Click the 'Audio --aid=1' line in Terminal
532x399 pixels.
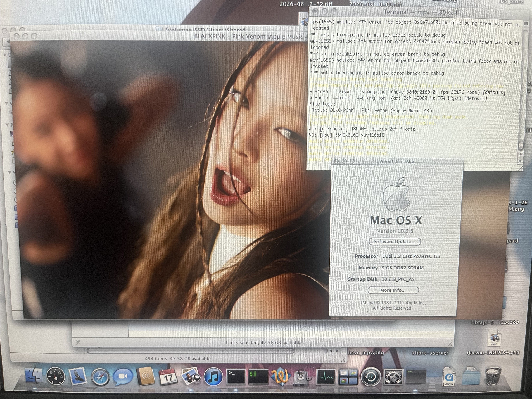point(398,98)
